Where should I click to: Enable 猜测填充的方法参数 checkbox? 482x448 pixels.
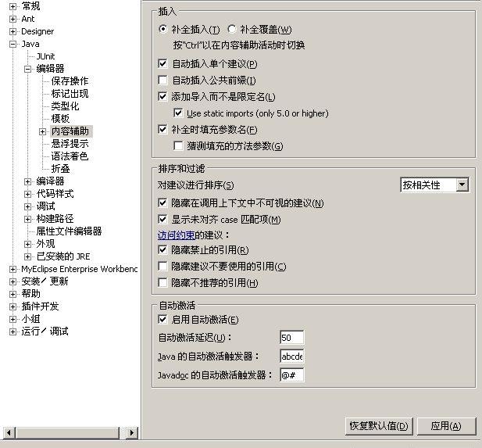[x=178, y=145]
